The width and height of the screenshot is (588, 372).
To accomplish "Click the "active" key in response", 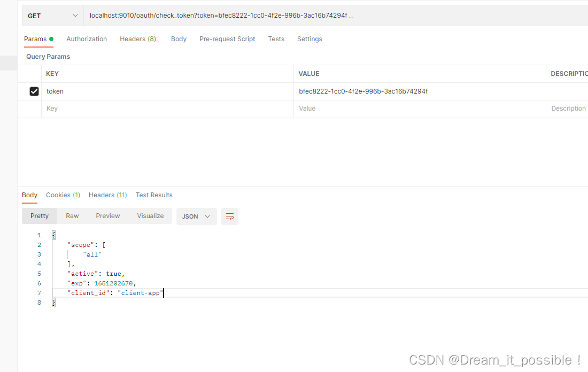I will coord(83,274).
